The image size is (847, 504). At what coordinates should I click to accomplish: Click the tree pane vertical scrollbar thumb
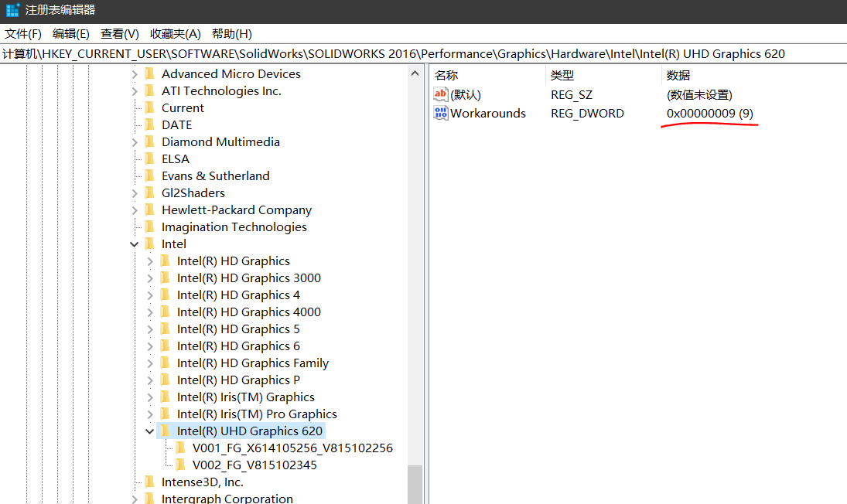pos(415,483)
